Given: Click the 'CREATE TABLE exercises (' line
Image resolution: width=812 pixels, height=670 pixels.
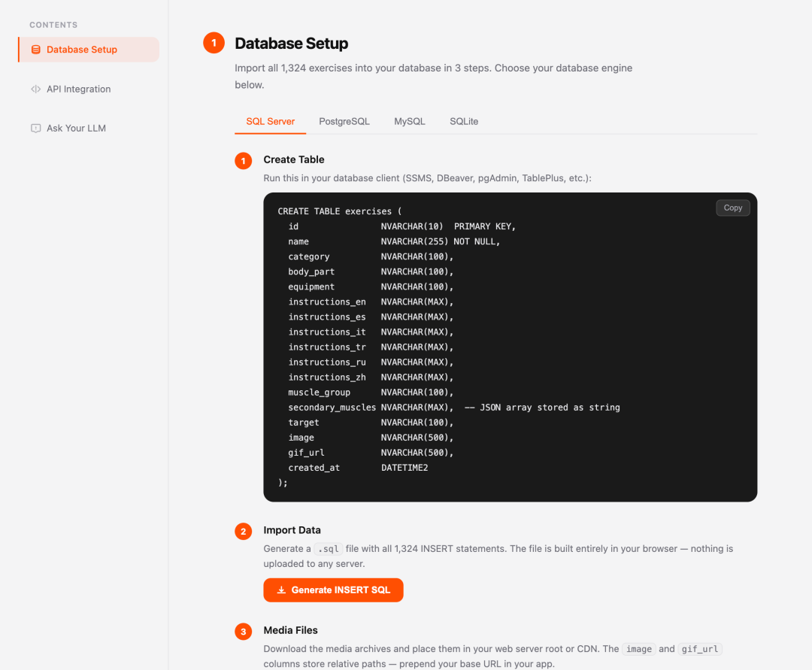Looking at the screenshot, I should coord(340,211).
